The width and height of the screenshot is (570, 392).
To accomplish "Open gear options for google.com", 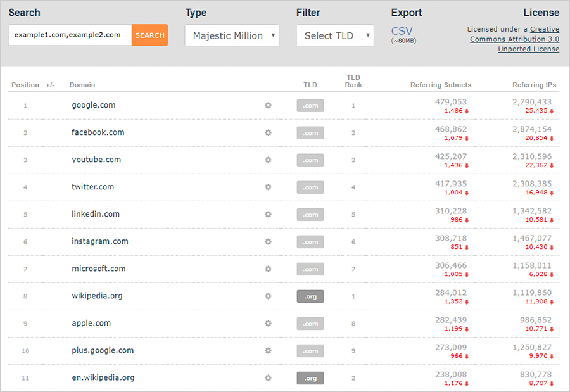I will pos(269,106).
